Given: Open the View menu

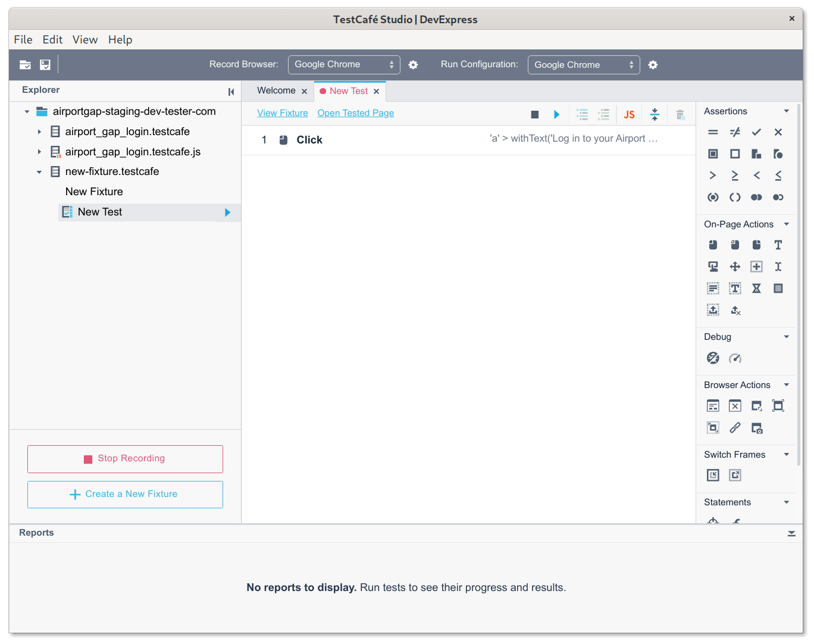Looking at the screenshot, I should [85, 40].
